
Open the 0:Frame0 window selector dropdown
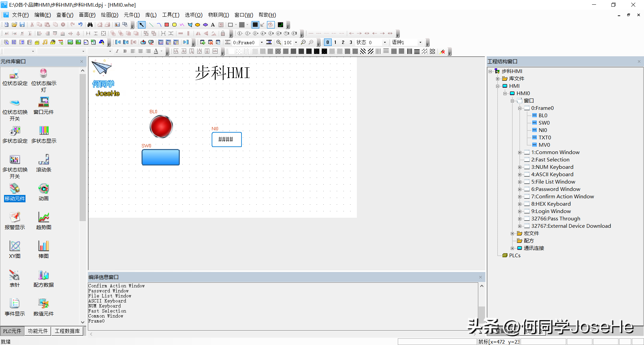[262, 43]
